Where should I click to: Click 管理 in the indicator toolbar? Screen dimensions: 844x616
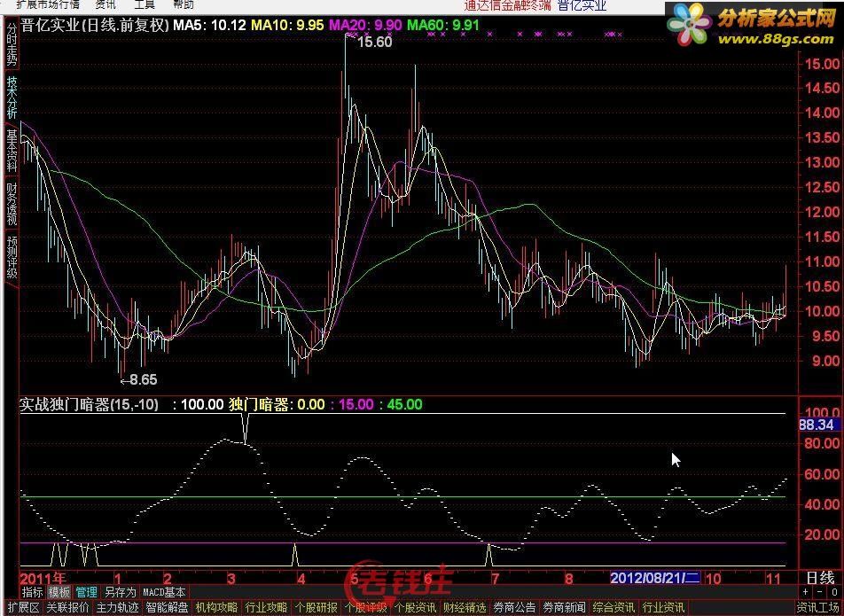(x=86, y=592)
